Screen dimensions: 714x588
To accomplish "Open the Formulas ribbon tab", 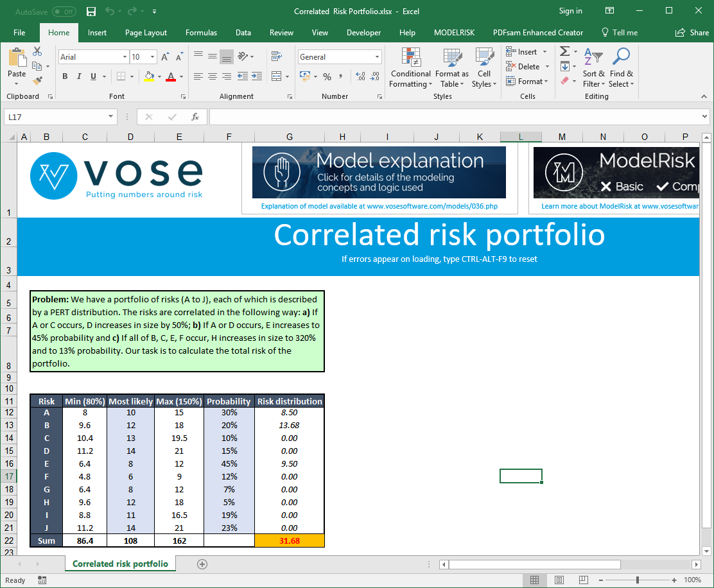I will point(201,32).
